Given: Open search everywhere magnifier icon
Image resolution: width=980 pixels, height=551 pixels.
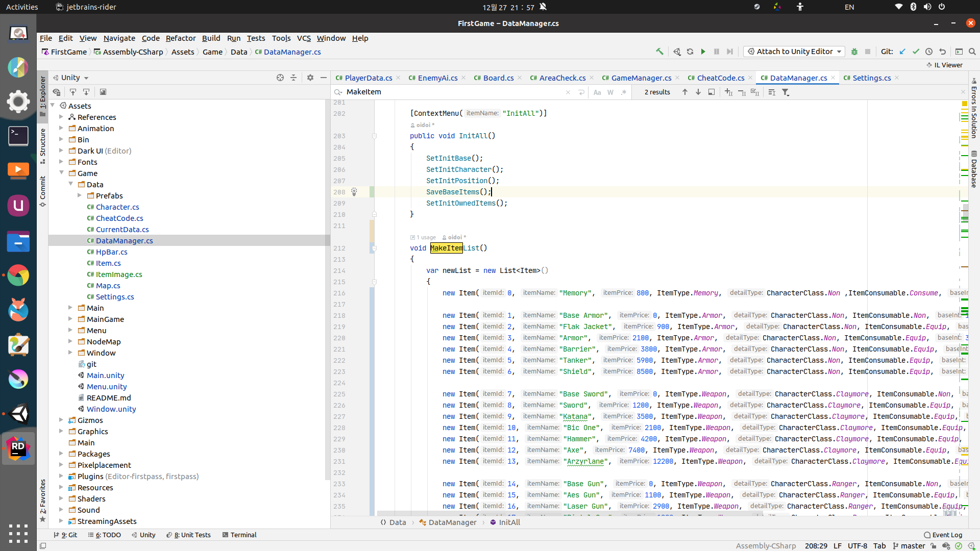Looking at the screenshot, I should pyautogui.click(x=972, y=52).
